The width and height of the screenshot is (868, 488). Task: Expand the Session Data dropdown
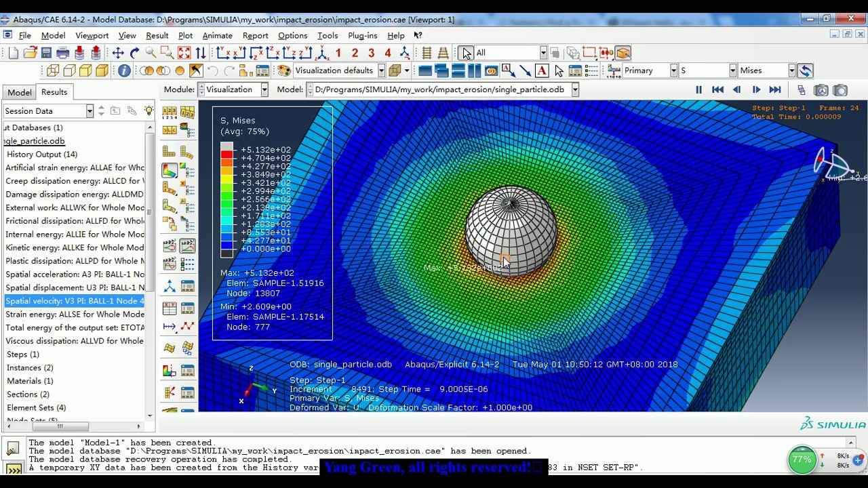tap(90, 111)
